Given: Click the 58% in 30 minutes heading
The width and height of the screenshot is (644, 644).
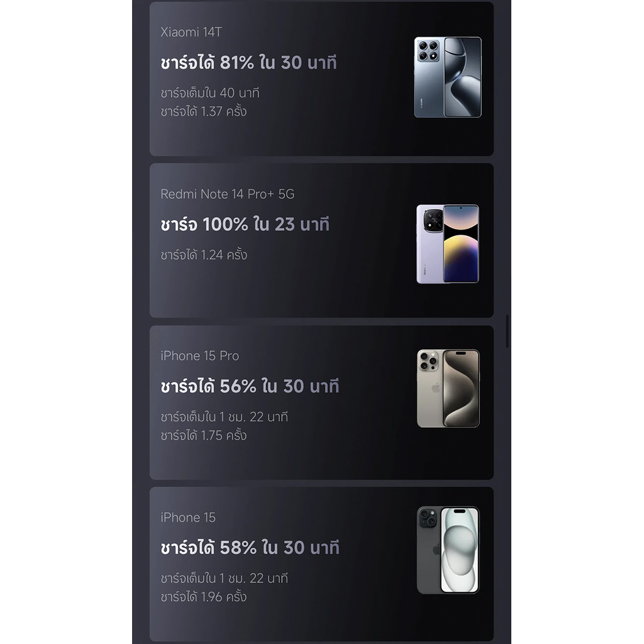Looking at the screenshot, I should 250,548.
